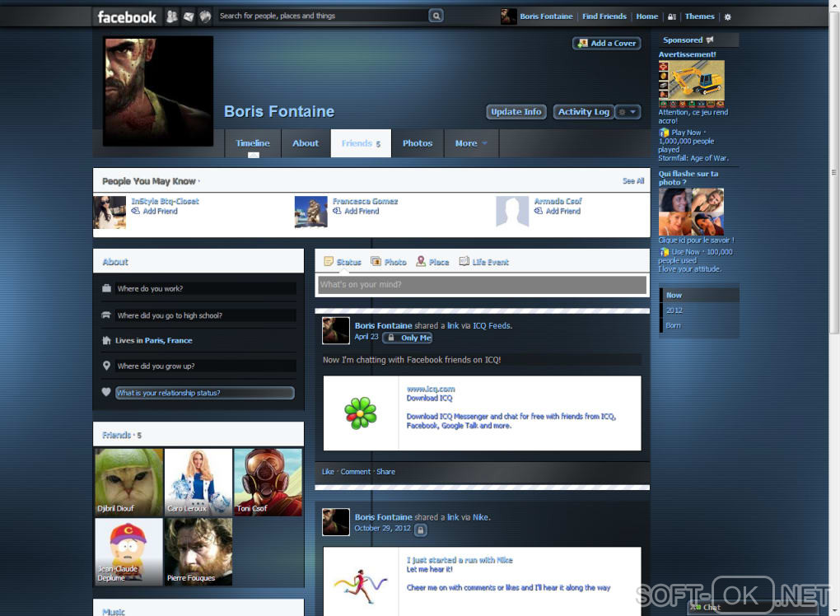Click the heart relationship icon

106,391
